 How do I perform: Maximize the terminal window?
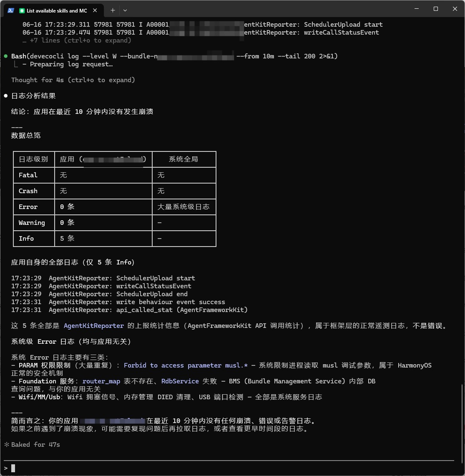(435, 9)
